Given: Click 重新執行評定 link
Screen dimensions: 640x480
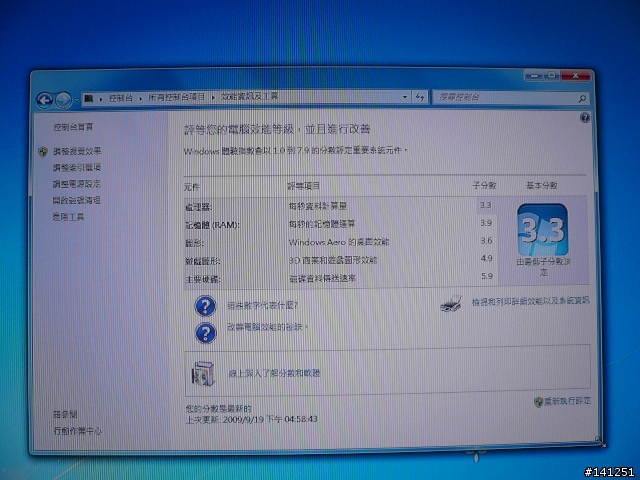Looking at the screenshot, I should point(567,401).
